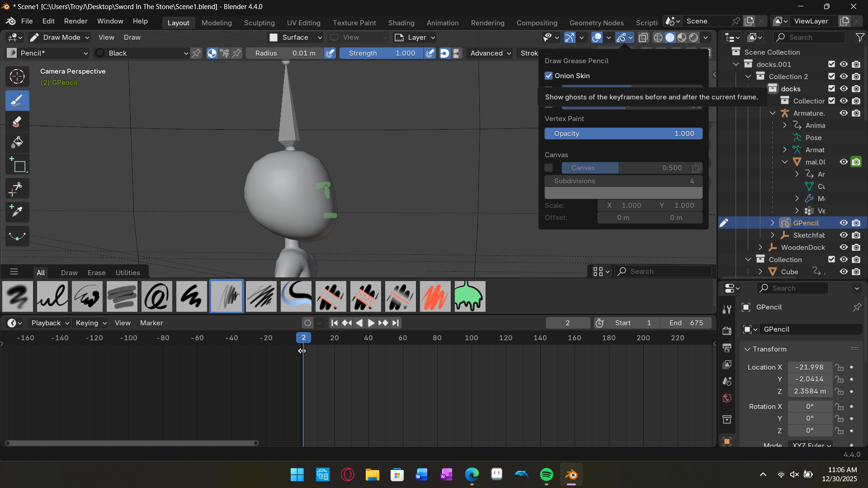Image resolution: width=868 pixels, height=488 pixels.
Task: Open the Object properties tab icon
Action: pos(727,441)
